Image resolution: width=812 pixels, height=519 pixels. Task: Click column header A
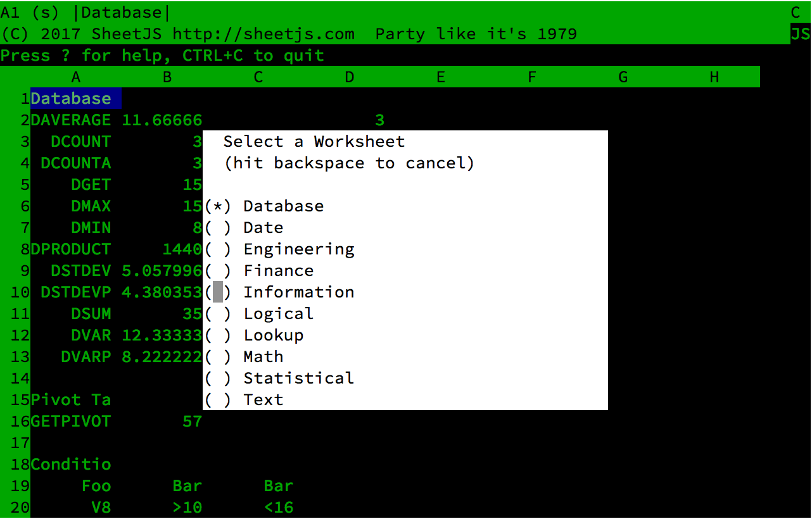[76, 77]
